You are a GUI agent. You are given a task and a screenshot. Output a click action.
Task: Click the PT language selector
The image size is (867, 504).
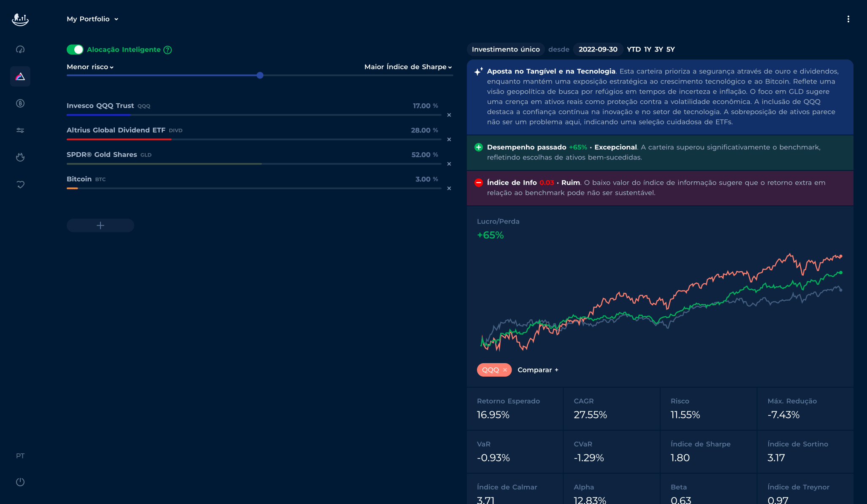[20, 456]
